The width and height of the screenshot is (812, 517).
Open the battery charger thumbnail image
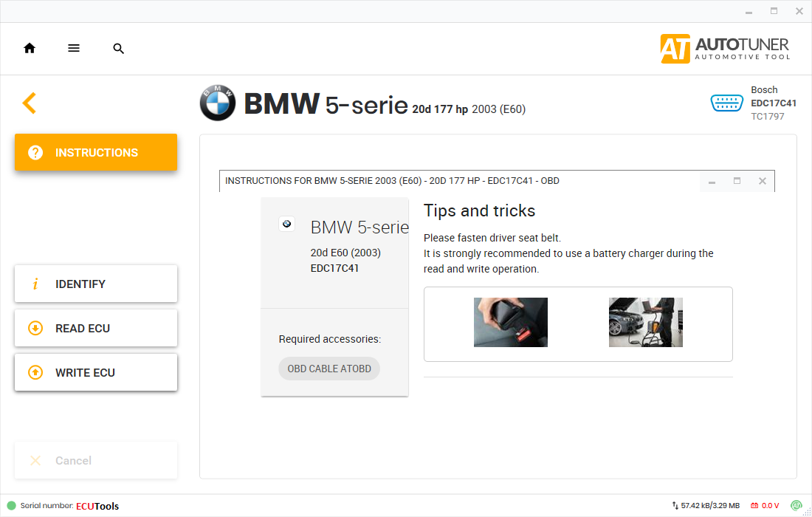646,322
